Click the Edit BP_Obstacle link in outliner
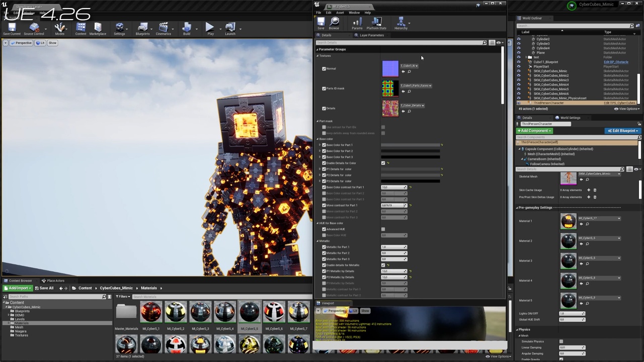 616,62
